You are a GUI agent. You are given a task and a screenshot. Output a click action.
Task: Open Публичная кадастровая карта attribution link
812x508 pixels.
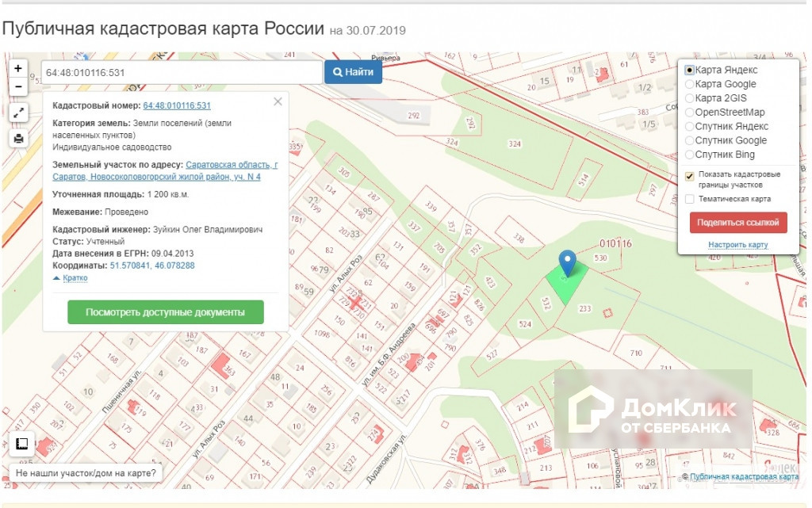coord(744,476)
